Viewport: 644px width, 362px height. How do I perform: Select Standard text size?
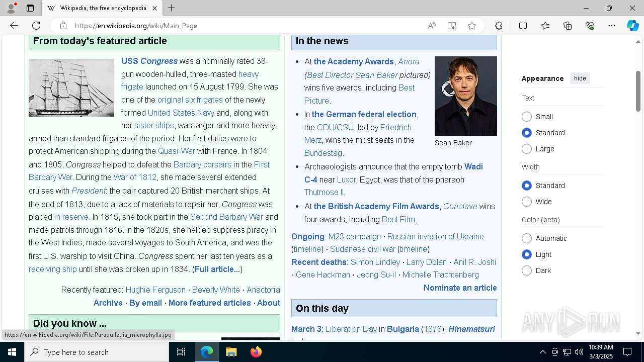click(x=527, y=133)
